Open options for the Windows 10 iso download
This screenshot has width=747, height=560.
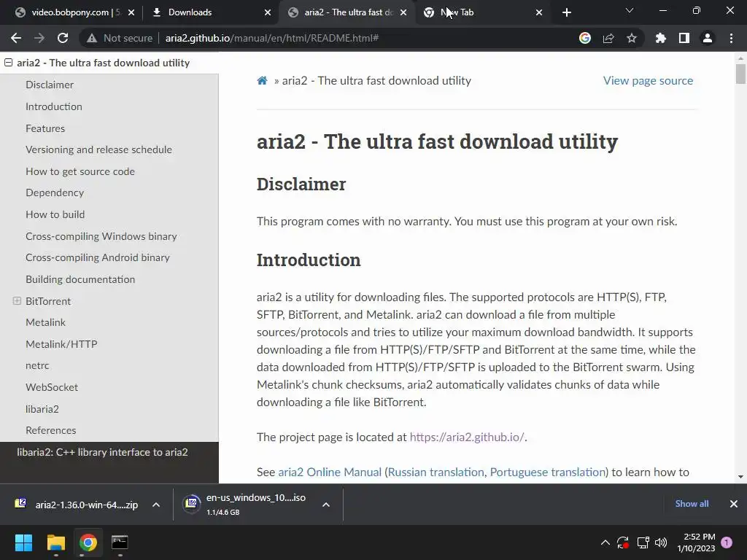tap(326, 505)
